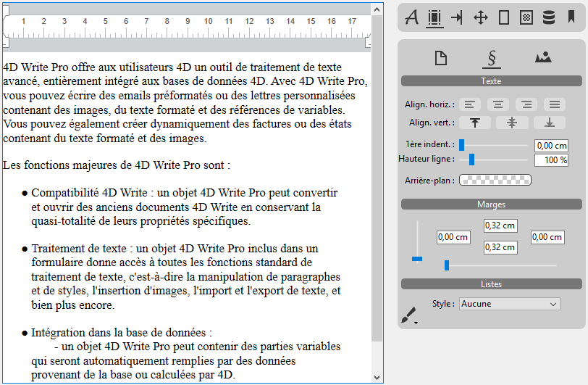
Task: Click the borders rectangle icon
Action: click(504, 17)
